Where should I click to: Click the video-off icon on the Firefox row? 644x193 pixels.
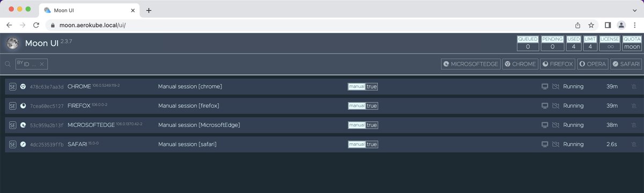[x=555, y=106]
